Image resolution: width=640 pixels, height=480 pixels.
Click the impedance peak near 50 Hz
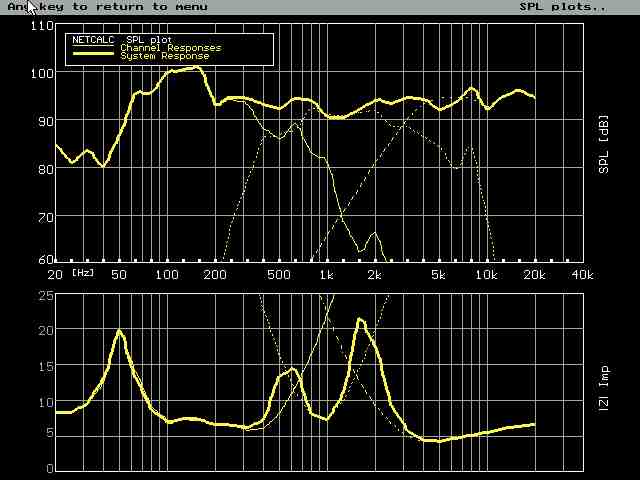[x=119, y=330]
